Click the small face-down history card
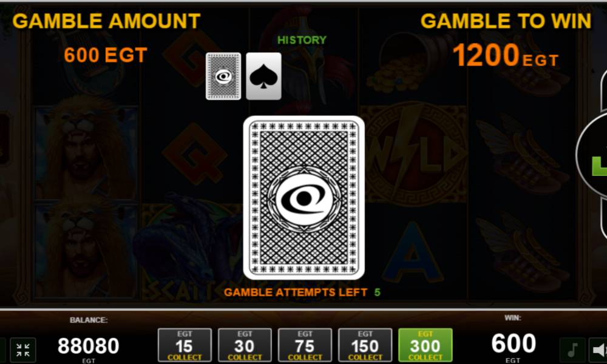 pyautogui.click(x=223, y=76)
